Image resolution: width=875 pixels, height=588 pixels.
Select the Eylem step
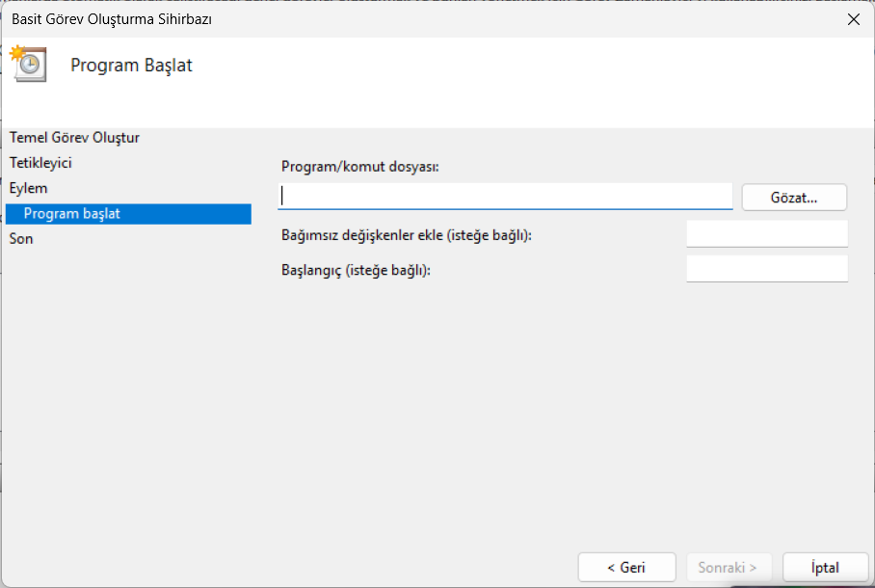[x=29, y=188]
